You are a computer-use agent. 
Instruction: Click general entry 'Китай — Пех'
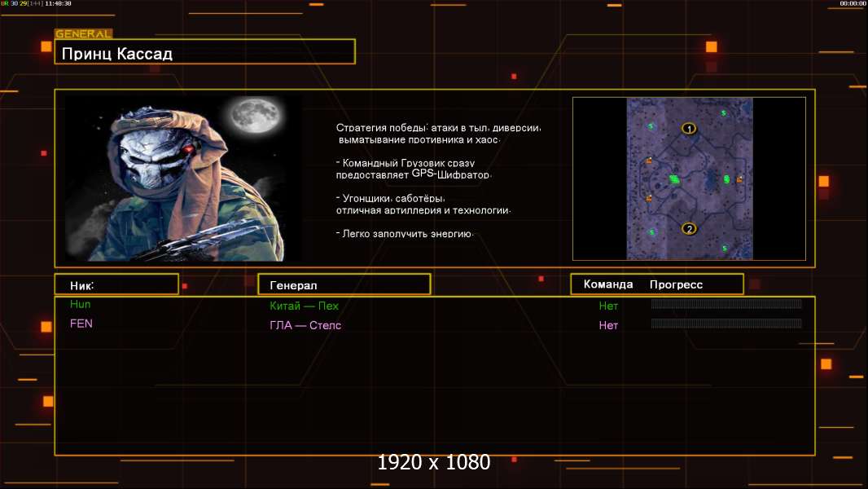click(304, 306)
